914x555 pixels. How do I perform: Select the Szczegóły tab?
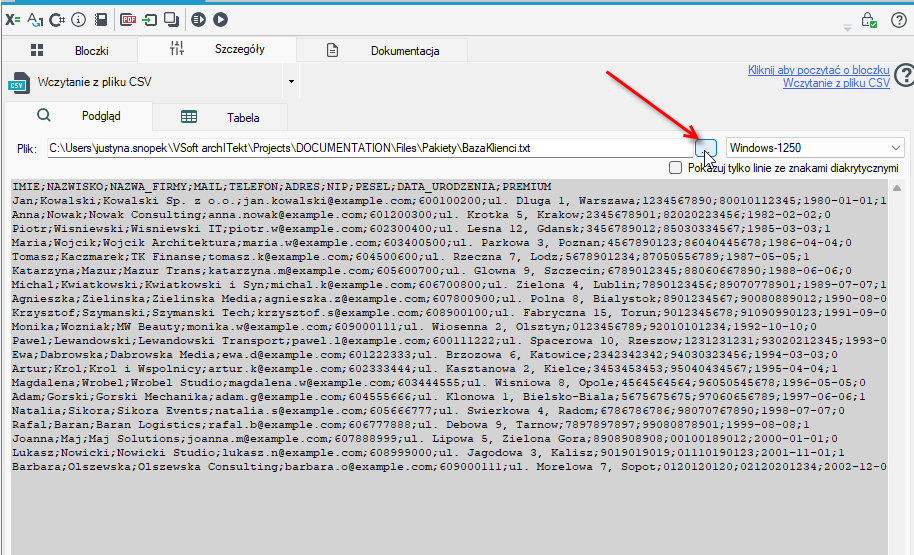coord(217,49)
